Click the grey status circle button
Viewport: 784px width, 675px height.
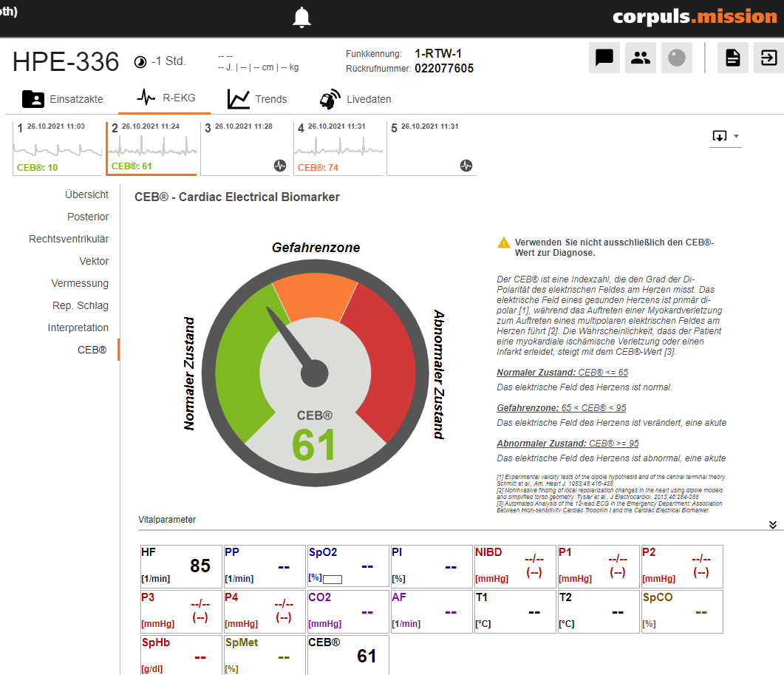[677, 58]
